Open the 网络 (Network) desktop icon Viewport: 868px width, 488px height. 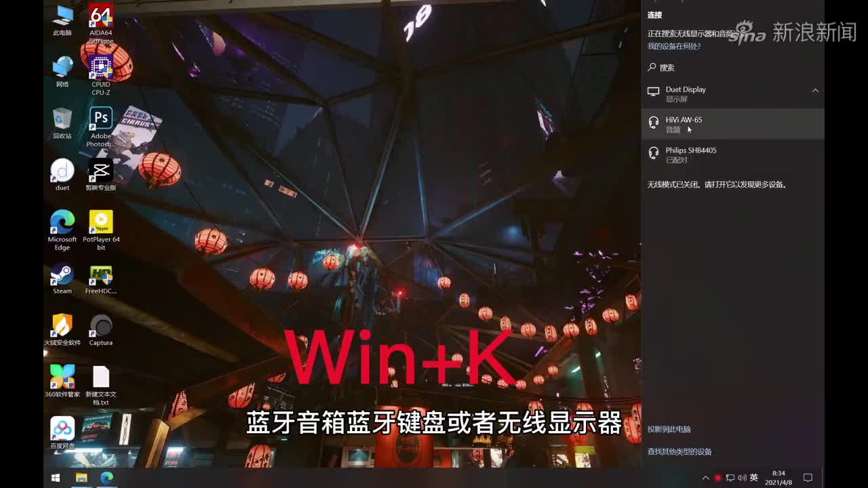[x=62, y=72]
